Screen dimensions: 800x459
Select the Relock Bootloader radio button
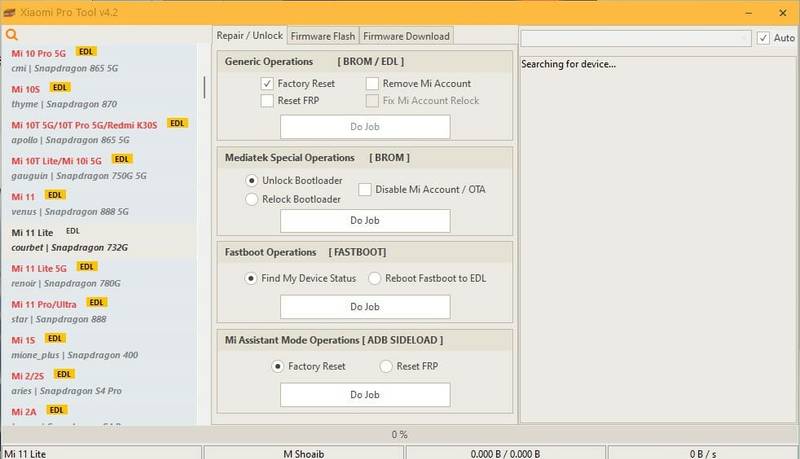pyautogui.click(x=251, y=199)
